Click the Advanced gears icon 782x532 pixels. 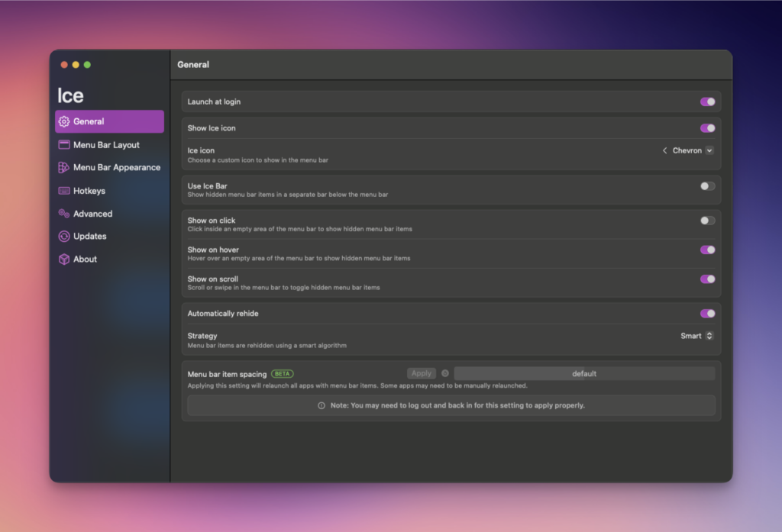point(64,214)
